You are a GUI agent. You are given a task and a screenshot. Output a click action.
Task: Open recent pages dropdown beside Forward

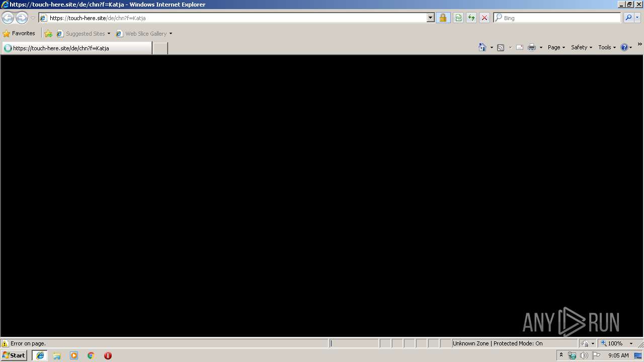pyautogui.click(x=33, y=18)
